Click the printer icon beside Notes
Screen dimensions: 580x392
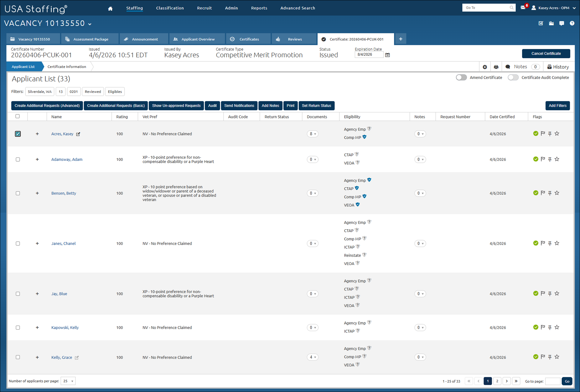tap(496, 67)
